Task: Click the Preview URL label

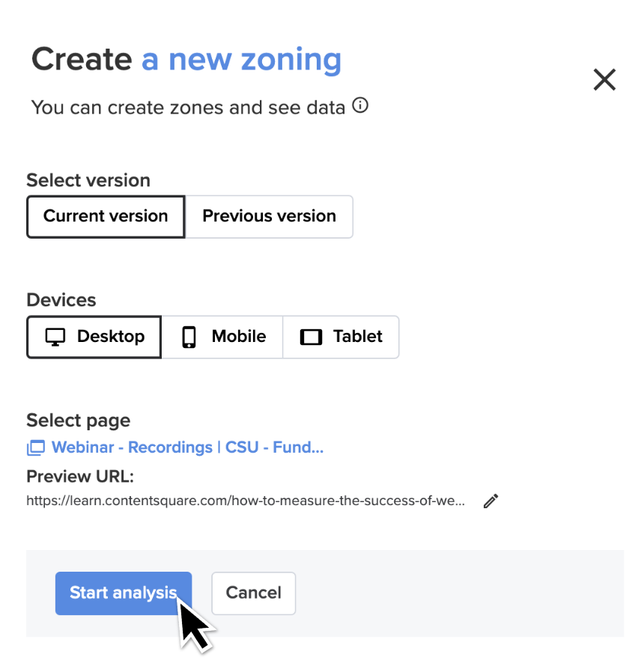Action: (x=80, y=476)
